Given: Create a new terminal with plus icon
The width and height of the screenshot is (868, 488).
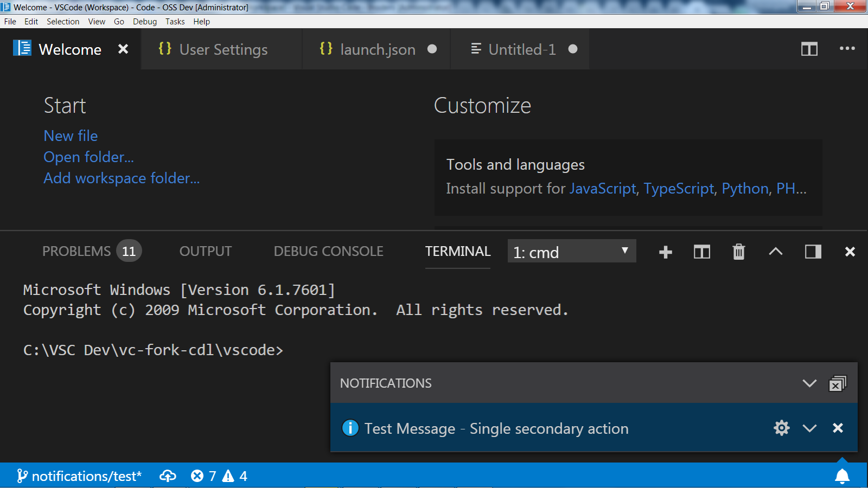Looking at the screenshot, I should pos(666,252).
